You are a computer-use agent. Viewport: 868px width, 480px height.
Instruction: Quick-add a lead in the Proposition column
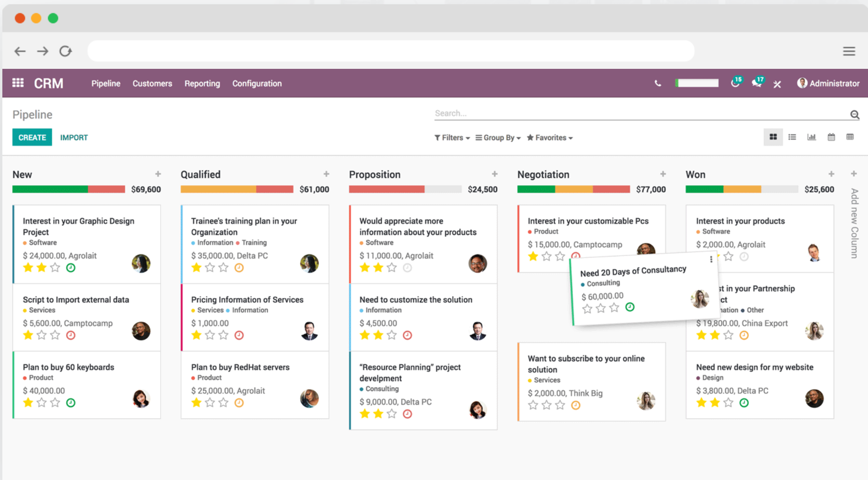coord(494,174)
